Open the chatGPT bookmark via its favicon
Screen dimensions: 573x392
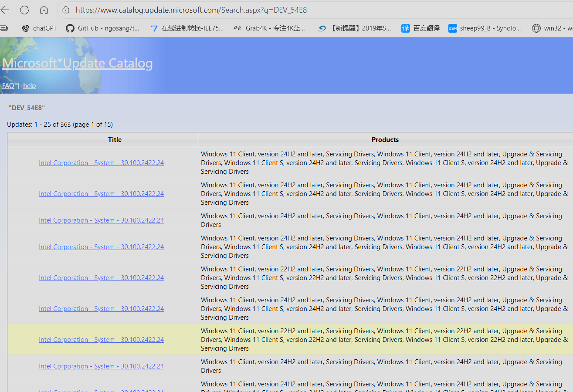(26, 28)
